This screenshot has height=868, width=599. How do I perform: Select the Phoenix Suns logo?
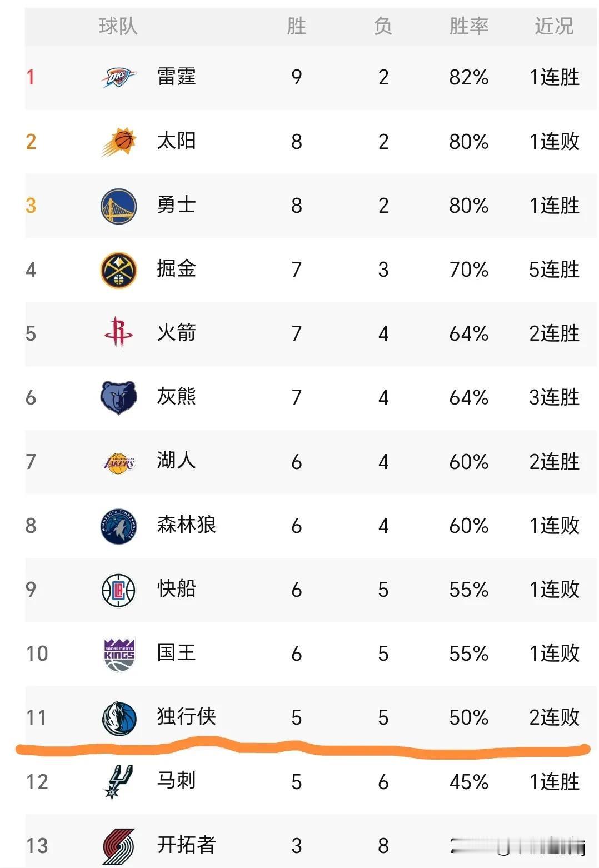pos(118,142)
